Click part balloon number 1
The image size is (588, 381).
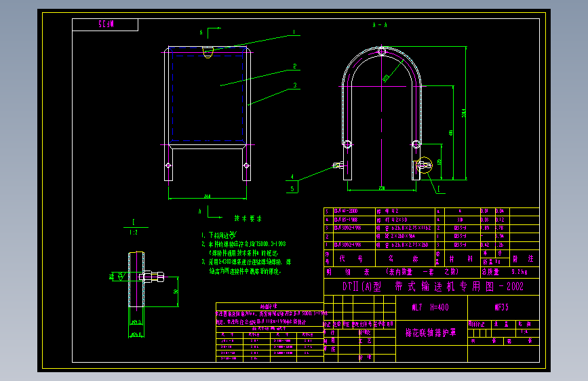(294, 33)
